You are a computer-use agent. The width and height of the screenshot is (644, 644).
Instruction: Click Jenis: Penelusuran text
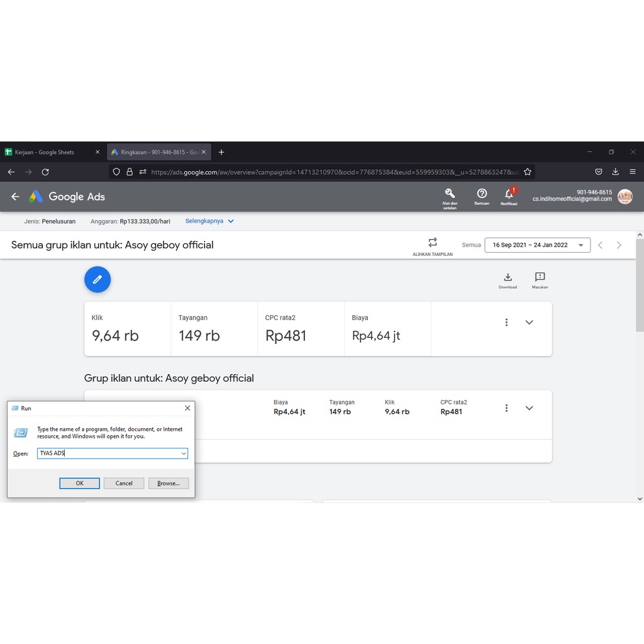(50, 221)
